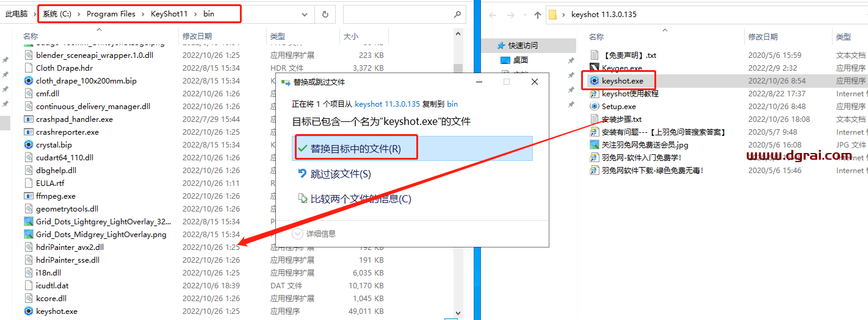Image resolution: width=868 pixels, height=320 pixels.
Task: Sort the bin window by the 大小 column
Action: (x=350, y=37)
